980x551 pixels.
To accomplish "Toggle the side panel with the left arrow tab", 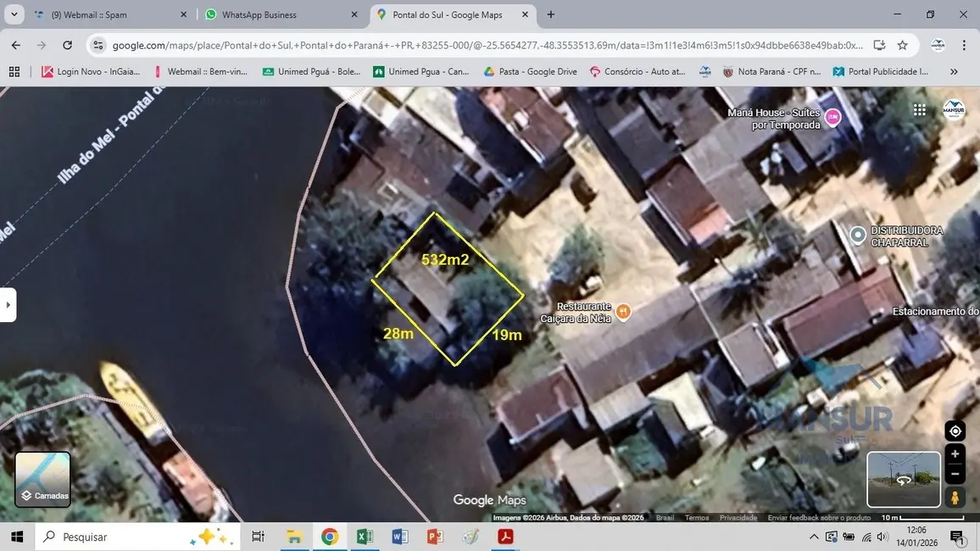I will pyautogui.click(x=8, y=303).
